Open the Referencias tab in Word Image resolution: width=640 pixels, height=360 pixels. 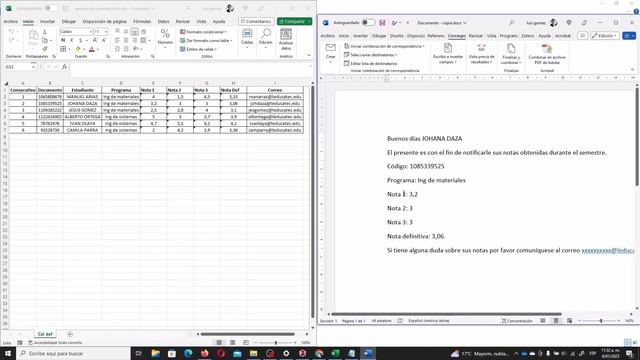click(x=436, y=36)
